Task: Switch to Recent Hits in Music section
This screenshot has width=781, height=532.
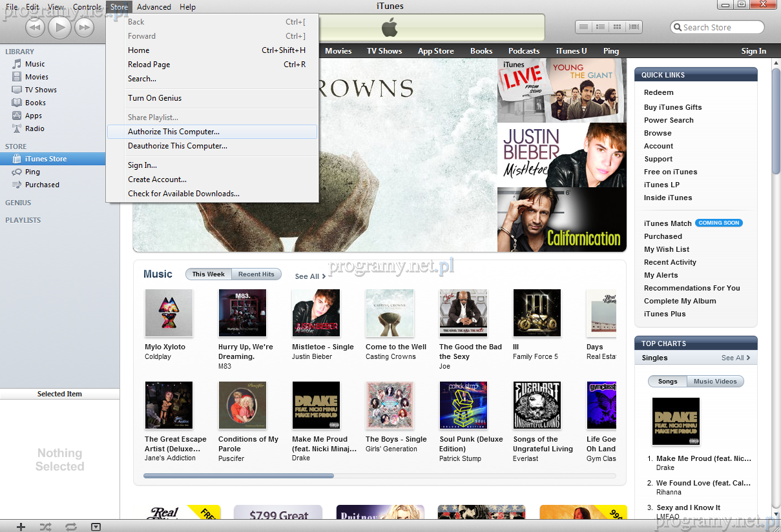Action: (x=256, y=274)
